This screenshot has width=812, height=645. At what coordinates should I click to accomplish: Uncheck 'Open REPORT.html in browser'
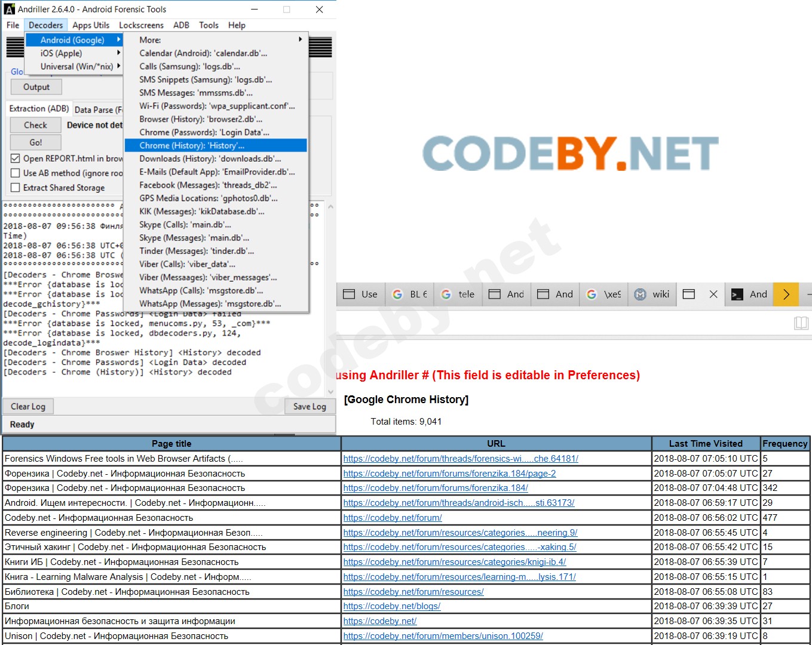click(x=15, y=158)
